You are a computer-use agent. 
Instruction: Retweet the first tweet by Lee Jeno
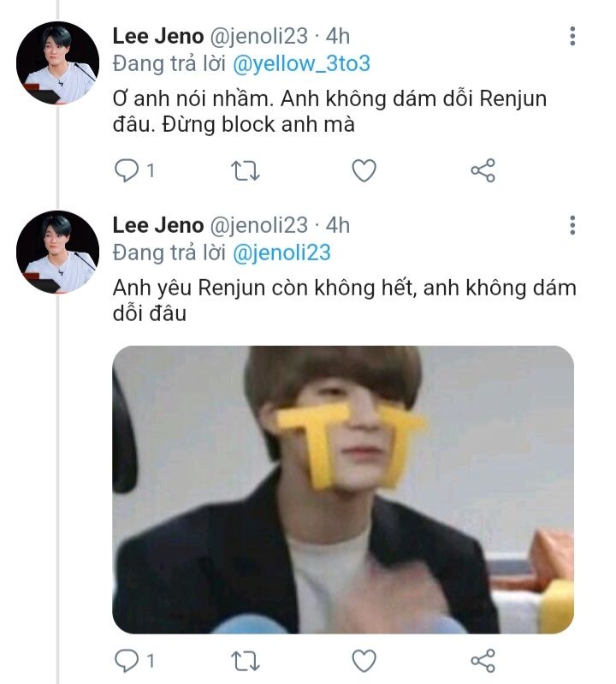[x=245, y=171]
